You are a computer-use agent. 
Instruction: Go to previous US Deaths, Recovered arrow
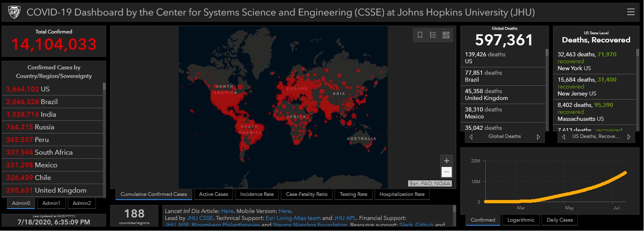click(x=564, y=137)
